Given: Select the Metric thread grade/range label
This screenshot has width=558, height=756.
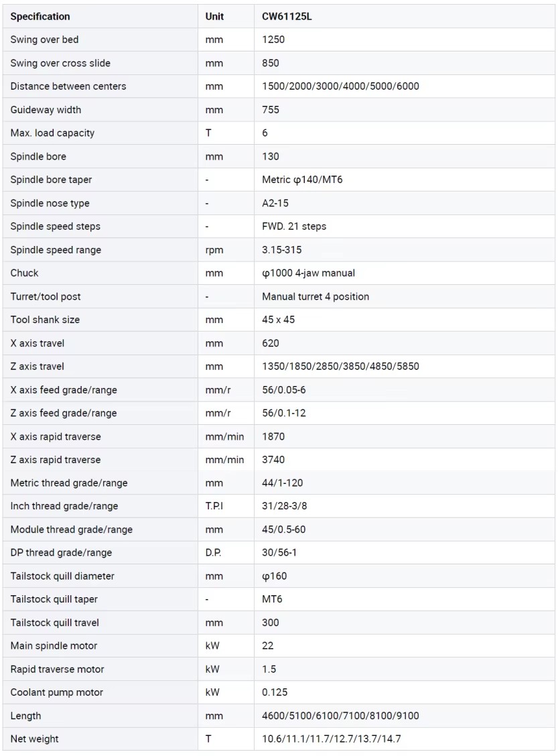Looking at the screenshot, I should 69,483.
